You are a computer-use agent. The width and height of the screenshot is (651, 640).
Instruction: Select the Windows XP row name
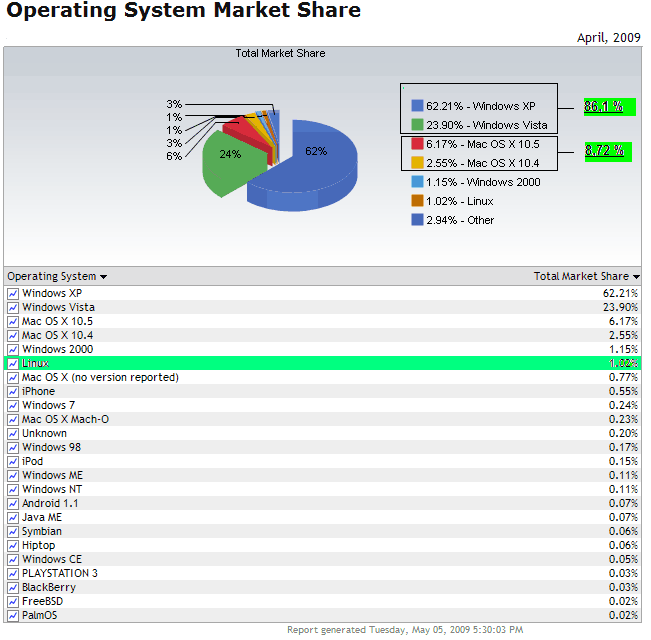[52, 293]
